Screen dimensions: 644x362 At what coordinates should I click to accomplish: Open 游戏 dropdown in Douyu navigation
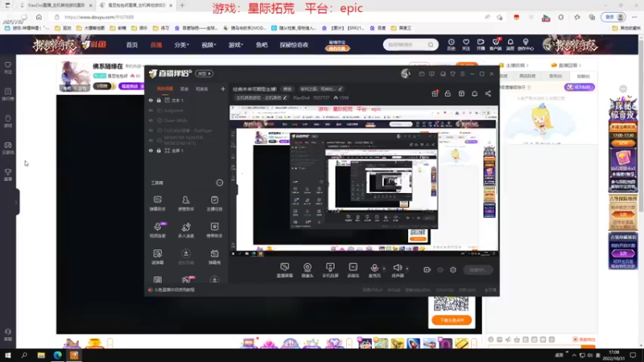coord(236,45)
